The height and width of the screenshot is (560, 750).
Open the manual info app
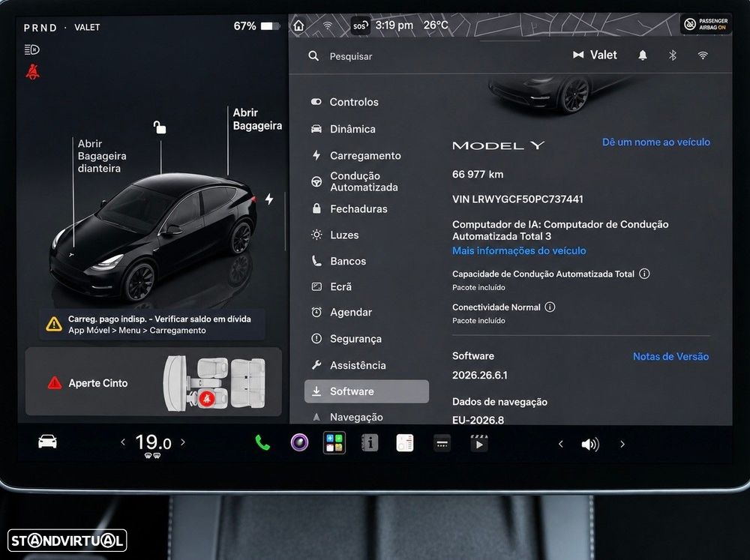click(x=369, y=443)
